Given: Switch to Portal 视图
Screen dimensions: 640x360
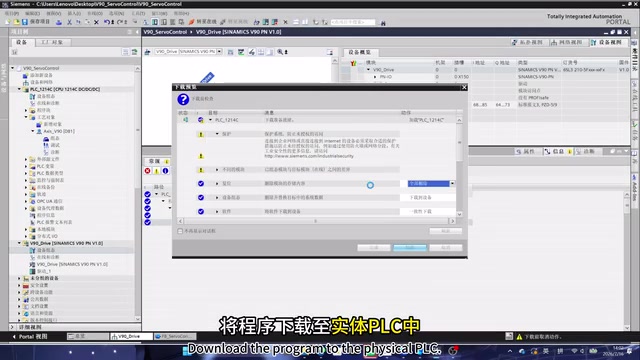Looking at the screenshot, I should tap(31, 337).
